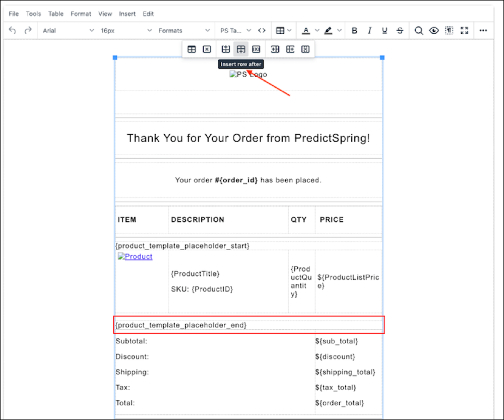Expand the table dropdown arrow
Viewport: 504px width, 420px height.
[x=289, y=31]
